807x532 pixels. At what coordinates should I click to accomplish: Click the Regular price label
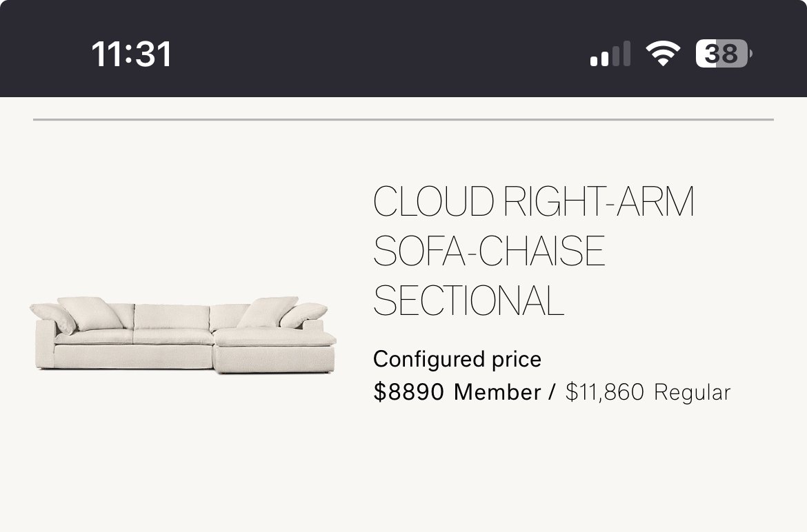[x=693, y=393]
